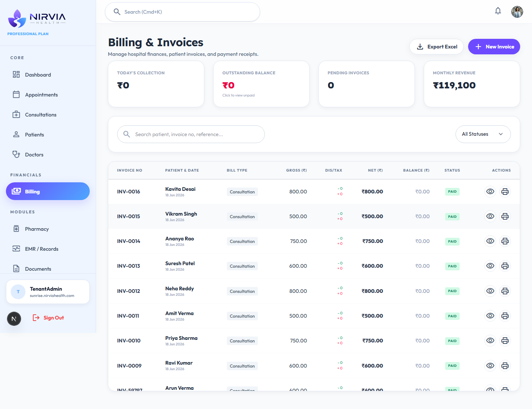Click invoice number INV-0009
The width and height of the screenshot is (532, 409).
(129, 366)
